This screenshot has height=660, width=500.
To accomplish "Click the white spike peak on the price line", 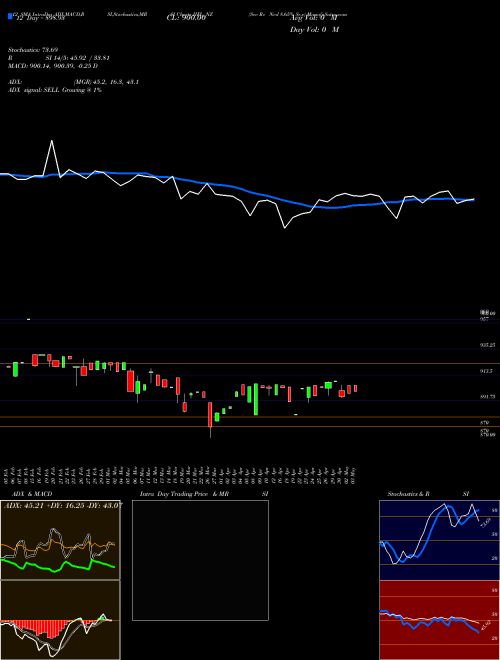I will (52, 141).
